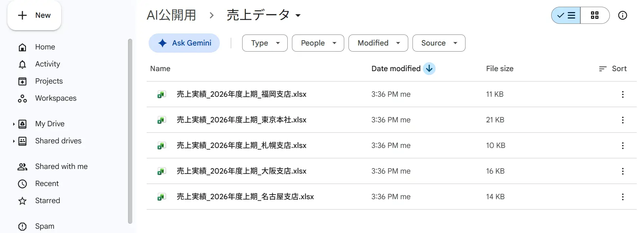Click the File size column header
644x233 pixels.
click(x=500, y=69)
